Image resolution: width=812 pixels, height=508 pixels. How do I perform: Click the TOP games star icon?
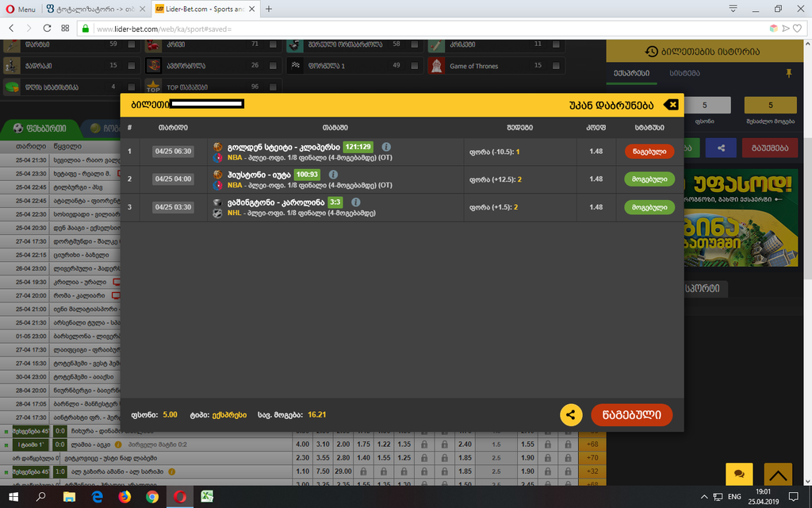[x=153, y=87]
